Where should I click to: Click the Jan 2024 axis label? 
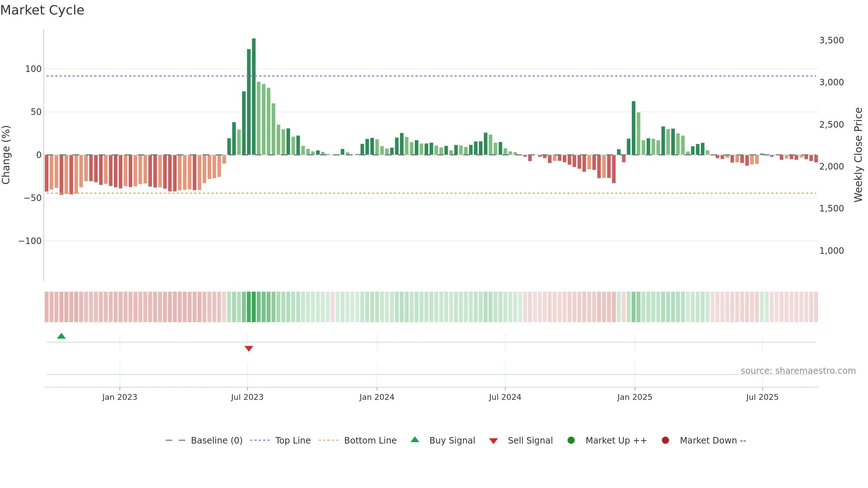(x=377, y=397)
